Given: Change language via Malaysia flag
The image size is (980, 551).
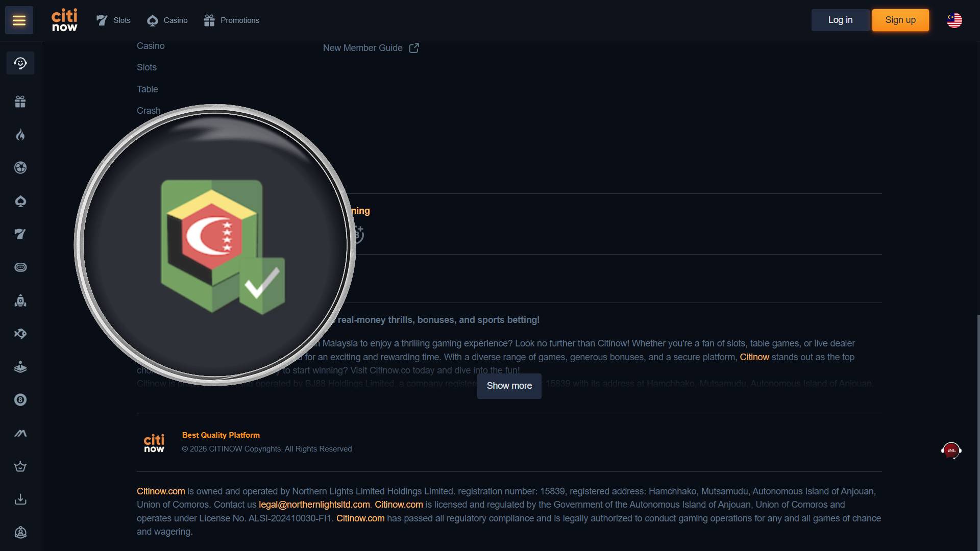Looking at the screenshot, I should click(954, 20).
